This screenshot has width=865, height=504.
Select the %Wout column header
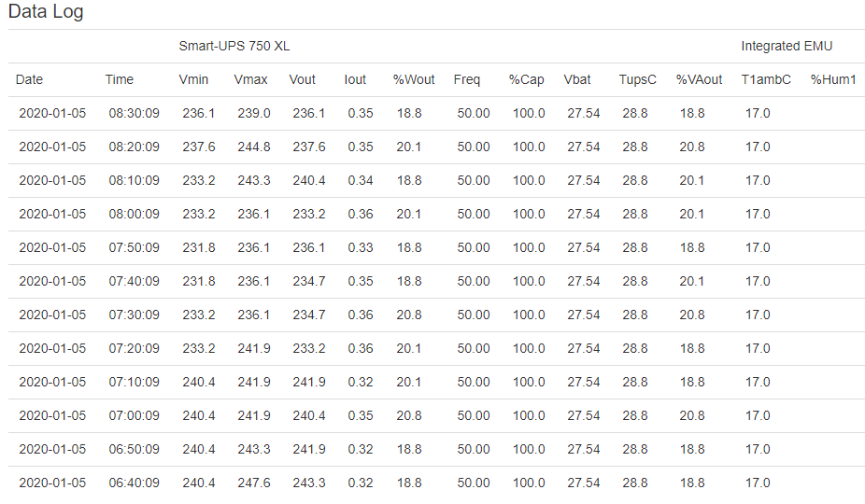coord(414,79)
